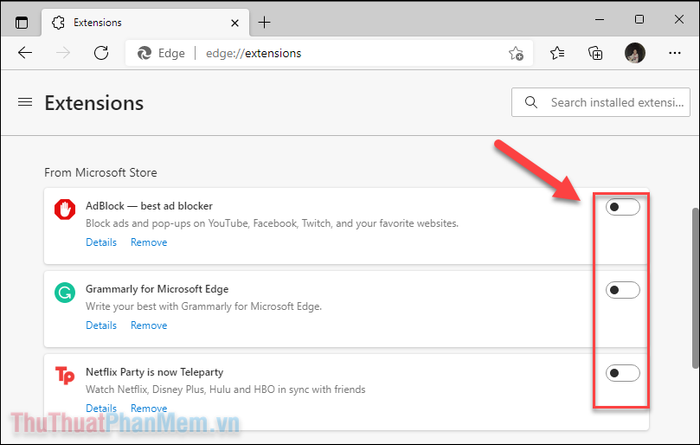Click the vertical page scrollbar

point(695,288)
